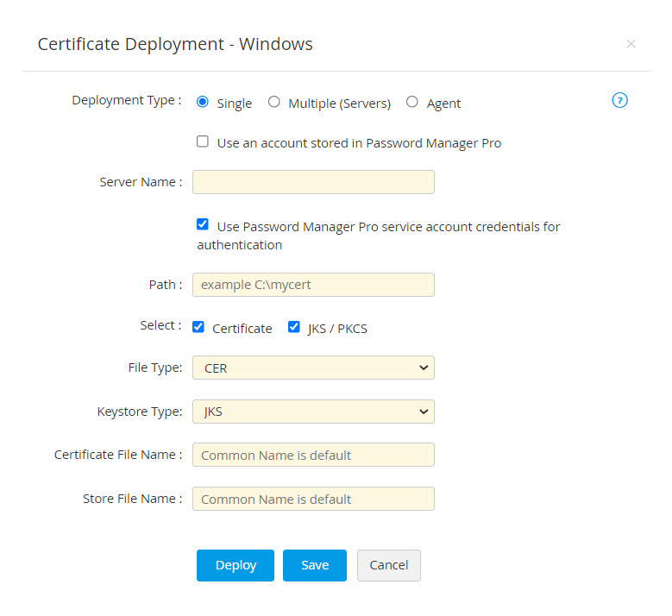Open the Keystore Type dropdown showing JKS
This screenshot has width=672, height=616.
click(313, 412)
